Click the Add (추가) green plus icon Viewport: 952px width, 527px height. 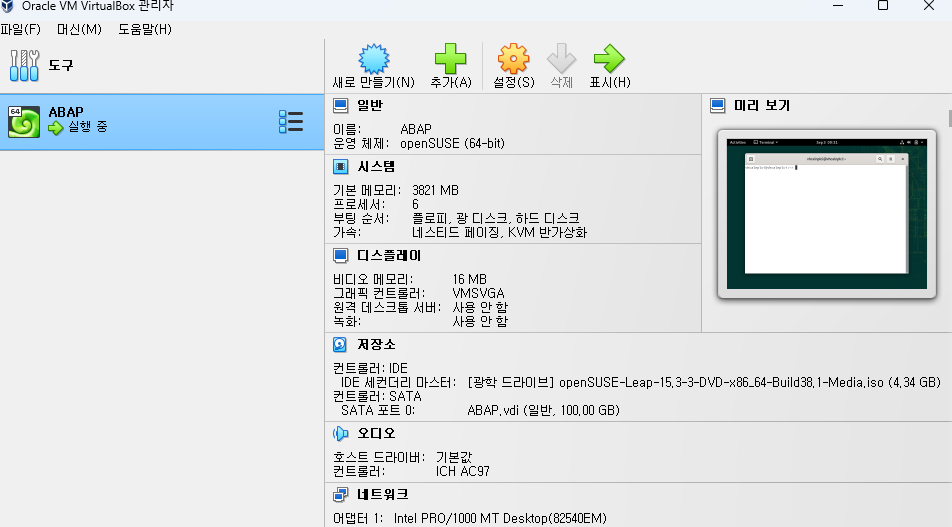pos(450,59)
